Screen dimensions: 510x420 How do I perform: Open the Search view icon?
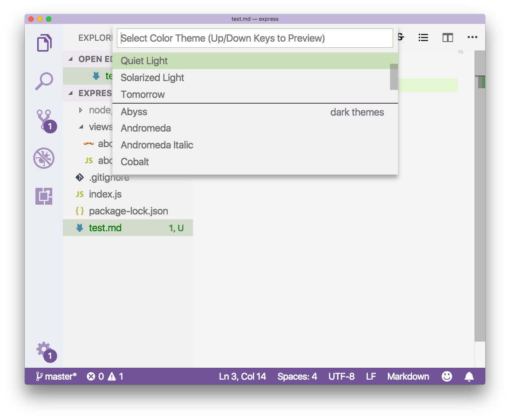(x=44, y=81)
